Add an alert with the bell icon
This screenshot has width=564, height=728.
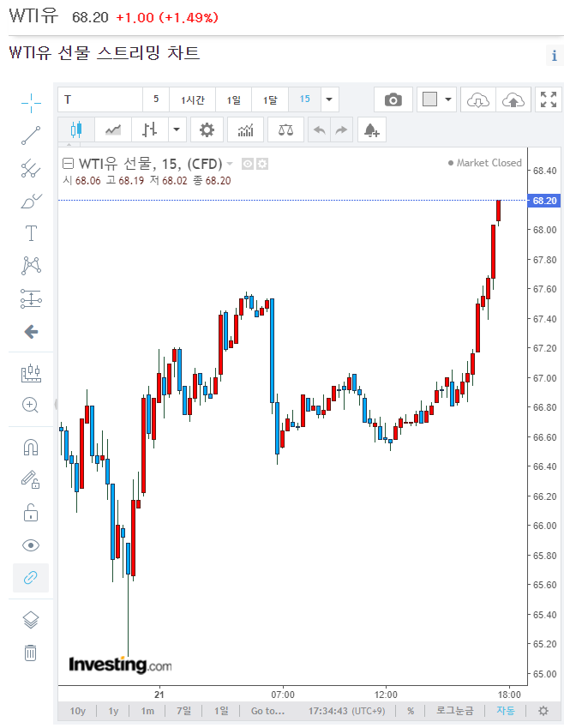[372, 129]
